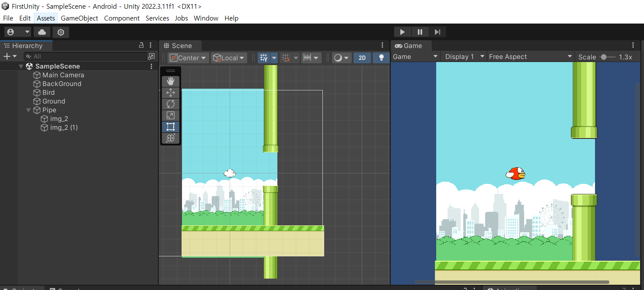Switch to the Game tab
The height and width of the screenshot is (290, 644).
pos(411,46)
